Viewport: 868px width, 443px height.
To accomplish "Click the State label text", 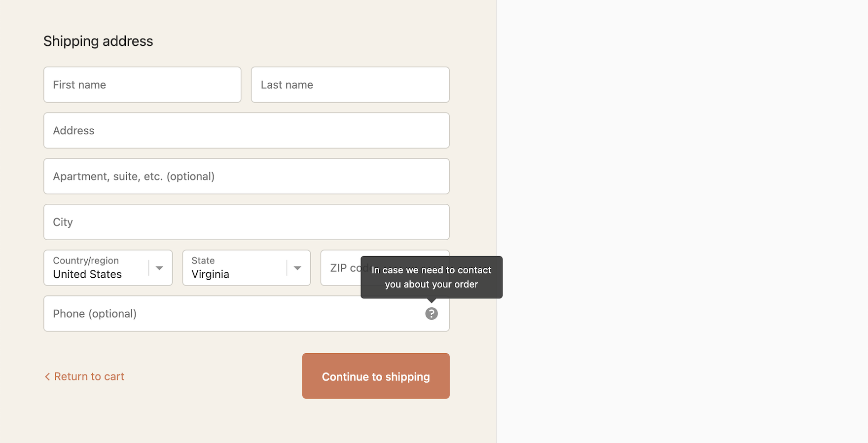I will (x=203, y=260).
